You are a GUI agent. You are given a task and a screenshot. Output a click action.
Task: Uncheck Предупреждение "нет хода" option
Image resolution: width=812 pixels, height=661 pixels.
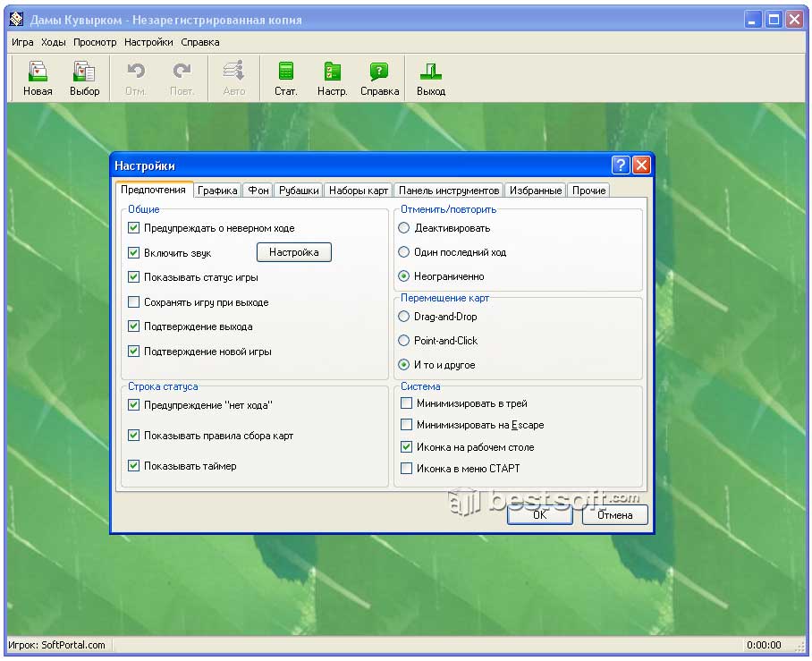133,404
